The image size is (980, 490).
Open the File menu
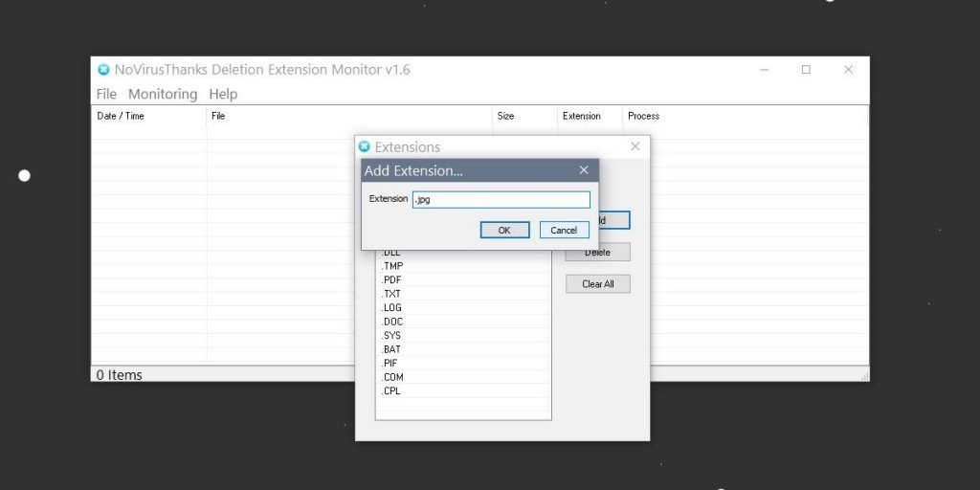point(106,94)
